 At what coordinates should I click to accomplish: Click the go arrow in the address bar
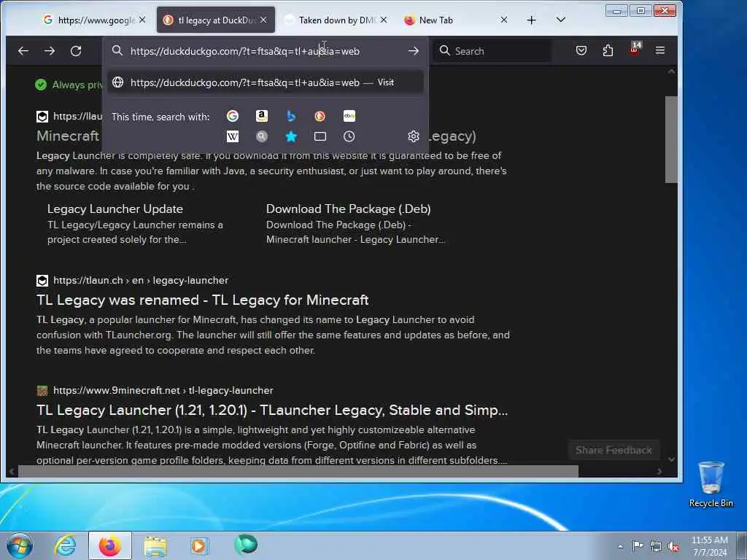click(414, 51)
